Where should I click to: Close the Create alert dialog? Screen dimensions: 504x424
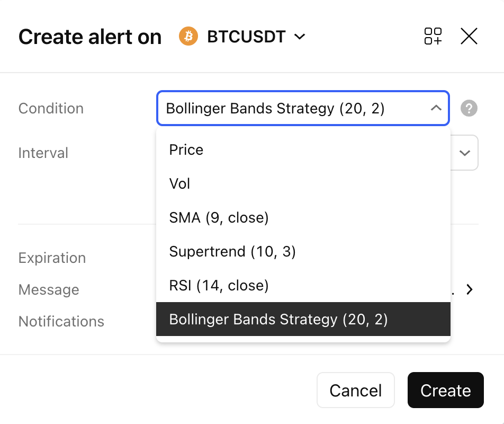point(469,36)
